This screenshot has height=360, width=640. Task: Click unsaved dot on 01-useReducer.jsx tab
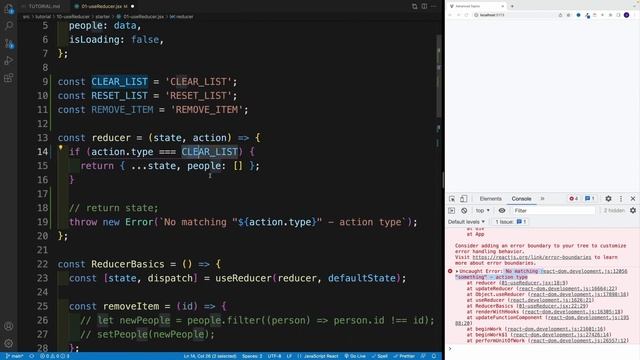[x=132, y=6]
